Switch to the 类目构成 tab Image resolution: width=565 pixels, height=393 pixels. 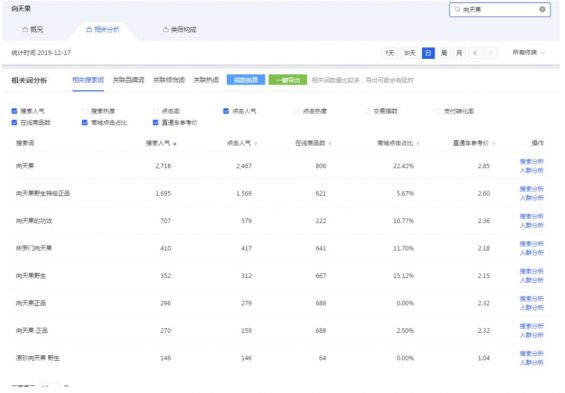179,29
